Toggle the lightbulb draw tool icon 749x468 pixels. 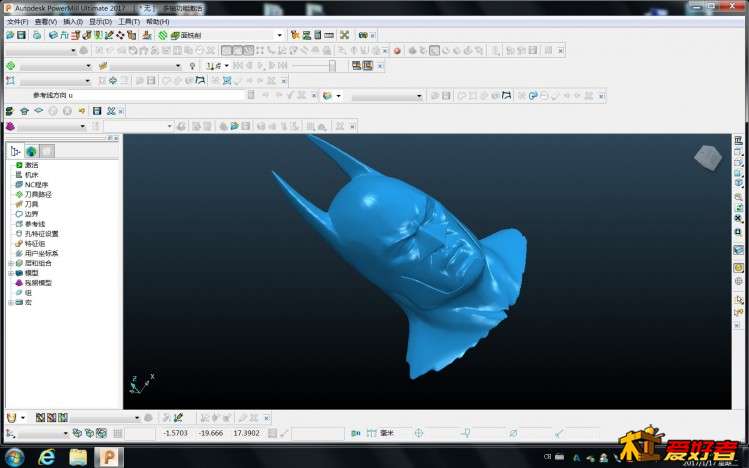pos(193,66)
